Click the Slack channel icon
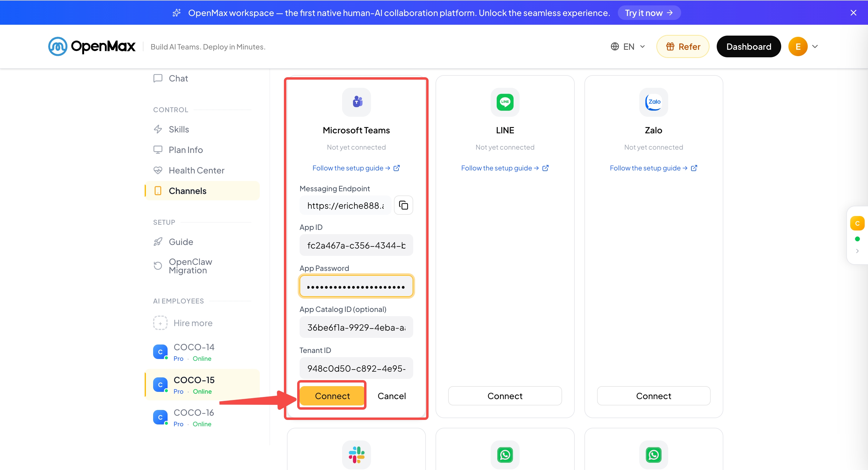Screen dimensions: 868x470 [356, 455]
